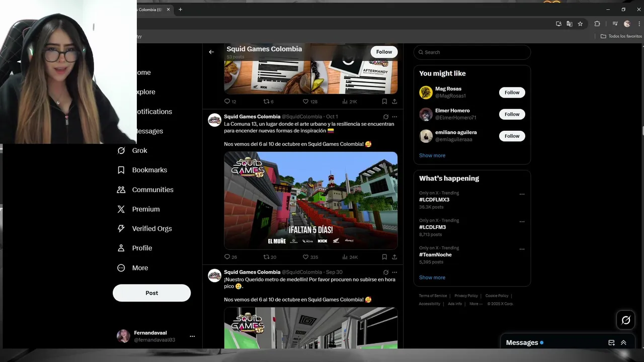This screenshot has height=362, width=644.
Task: Open Chrome extensions puzzle icon
Action: pos(597,24)
